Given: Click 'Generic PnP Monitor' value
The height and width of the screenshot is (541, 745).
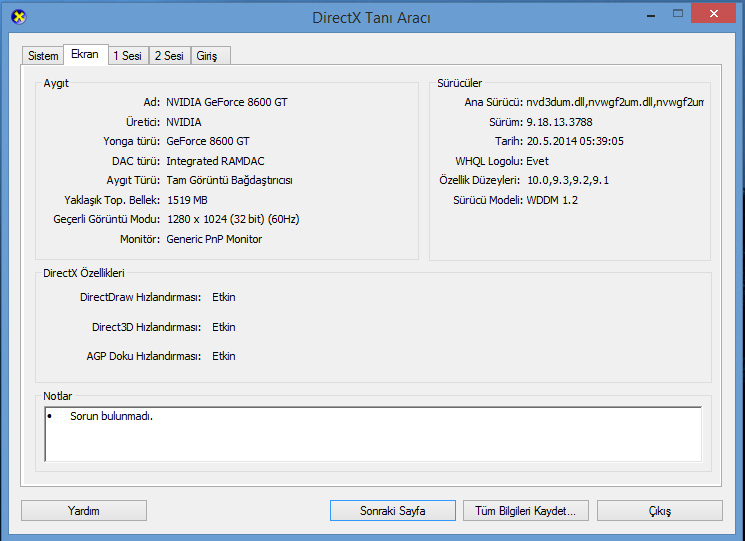Looking at the screenshot, I should click(x=214, y=239).
